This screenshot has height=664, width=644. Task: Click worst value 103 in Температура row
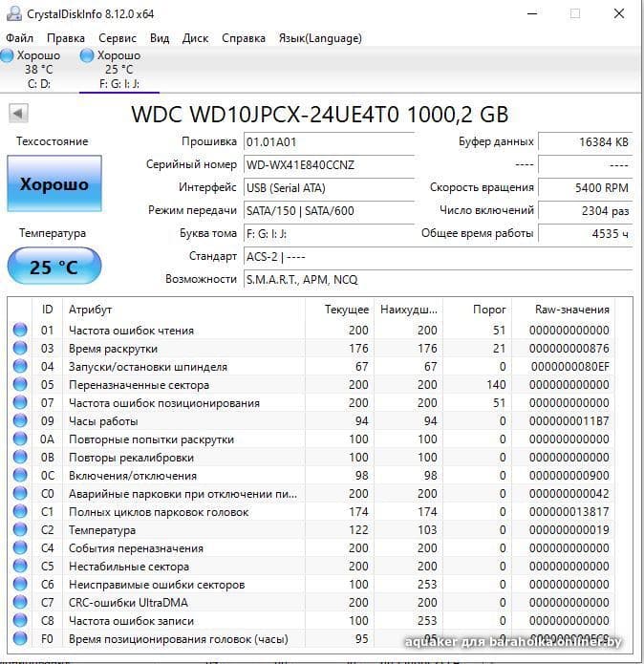click(x=427, y=529)
